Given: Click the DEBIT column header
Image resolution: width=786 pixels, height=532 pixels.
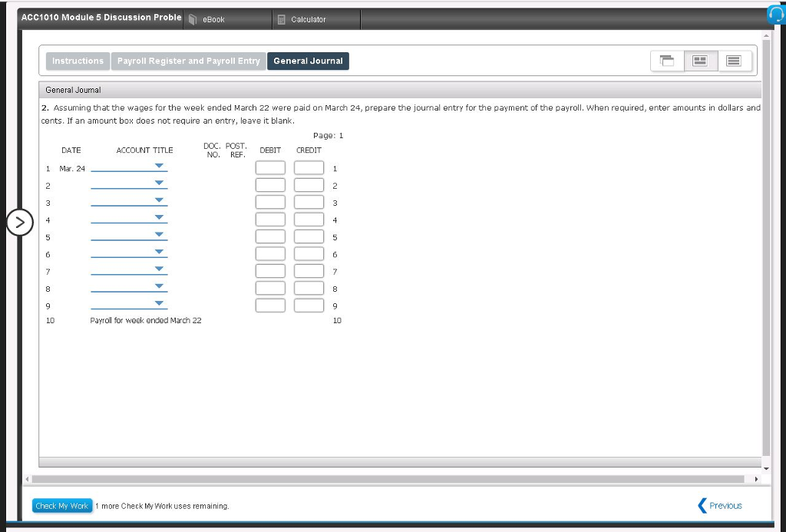Looking at the screenshot, I should coord(270,150).
